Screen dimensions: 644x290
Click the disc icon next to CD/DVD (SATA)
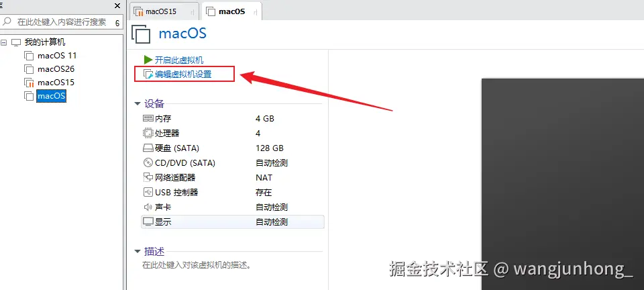coord(148,162)
